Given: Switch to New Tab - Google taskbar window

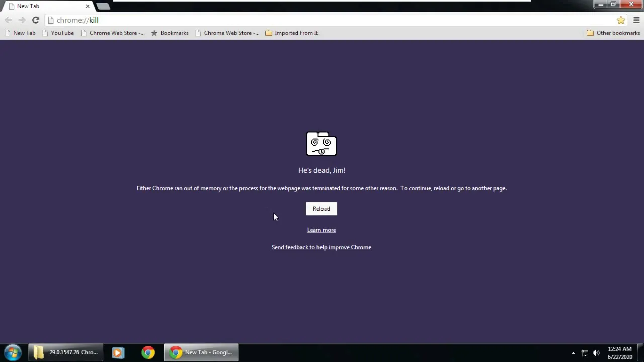Looking at the screenshot, I should point(201,352).
